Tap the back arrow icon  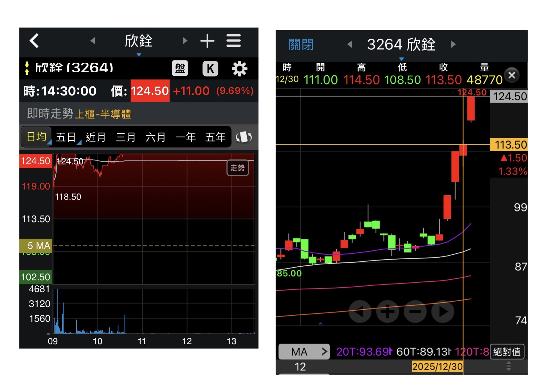(x=34, y=41)
